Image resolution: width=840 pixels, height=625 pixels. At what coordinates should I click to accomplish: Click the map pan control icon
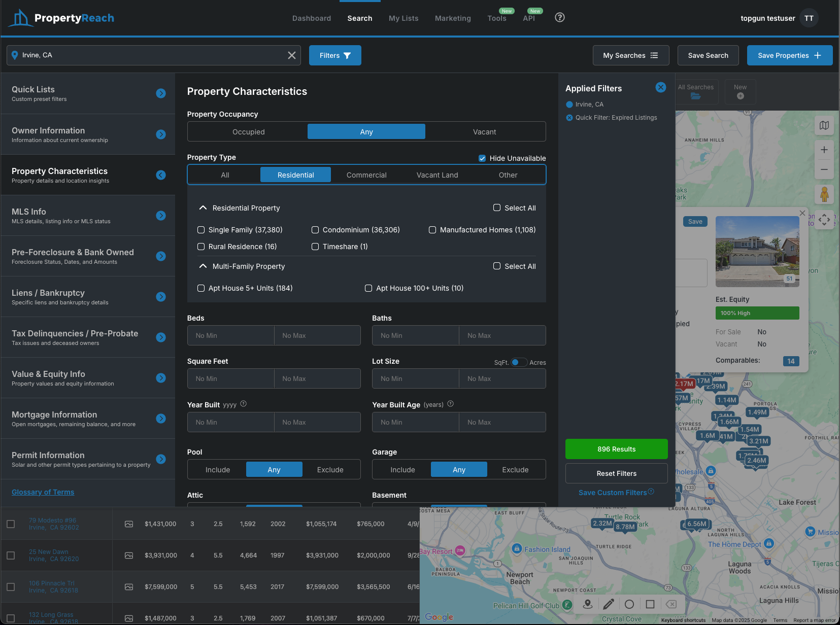click(824, 220)
